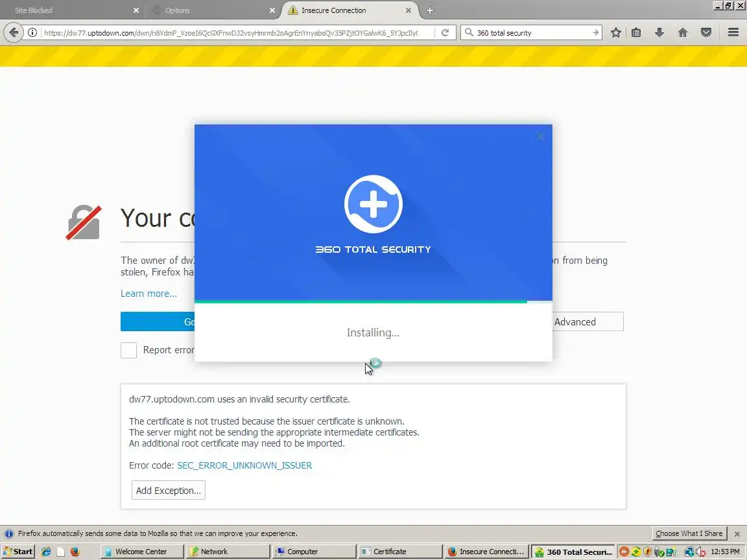Go back using the browser back arrow

[14, 32]
